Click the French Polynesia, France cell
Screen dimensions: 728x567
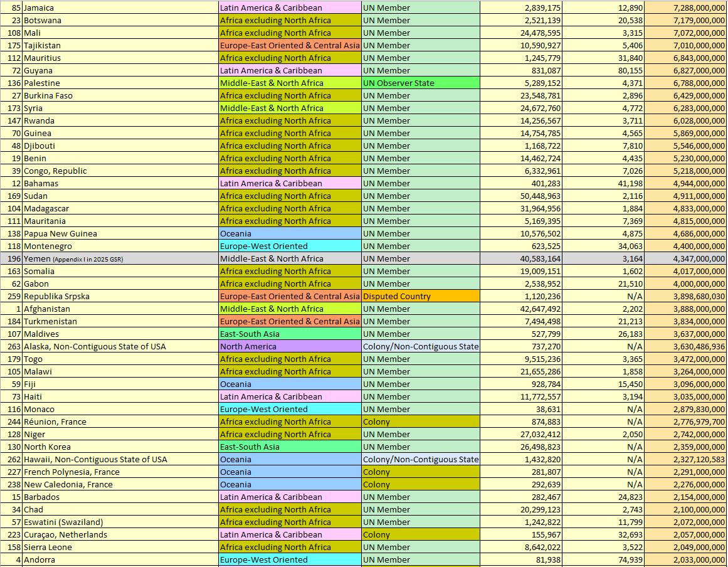[x=120, y=472]
